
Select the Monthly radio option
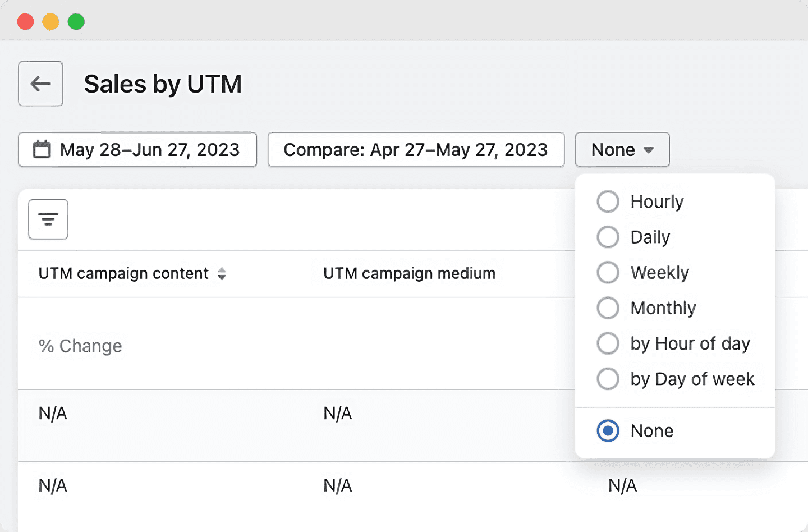(x=608, y=308)
